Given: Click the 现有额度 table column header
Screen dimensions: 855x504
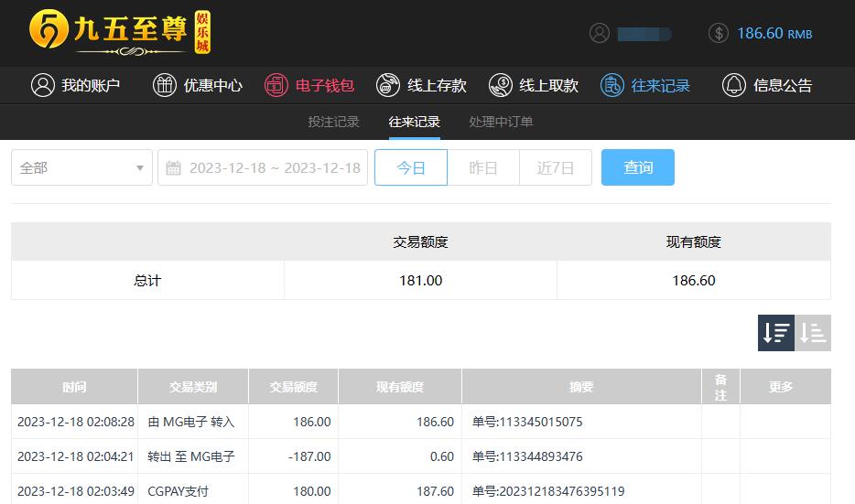Looking at the screenshot, I should (x=400, y=387).
